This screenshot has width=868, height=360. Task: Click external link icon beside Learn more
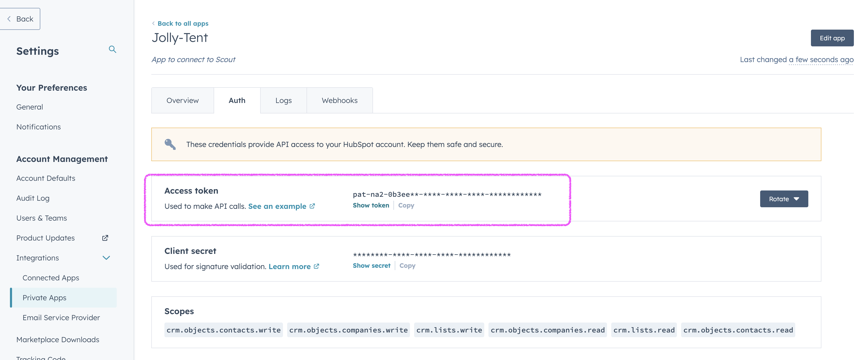pos(316,266)
